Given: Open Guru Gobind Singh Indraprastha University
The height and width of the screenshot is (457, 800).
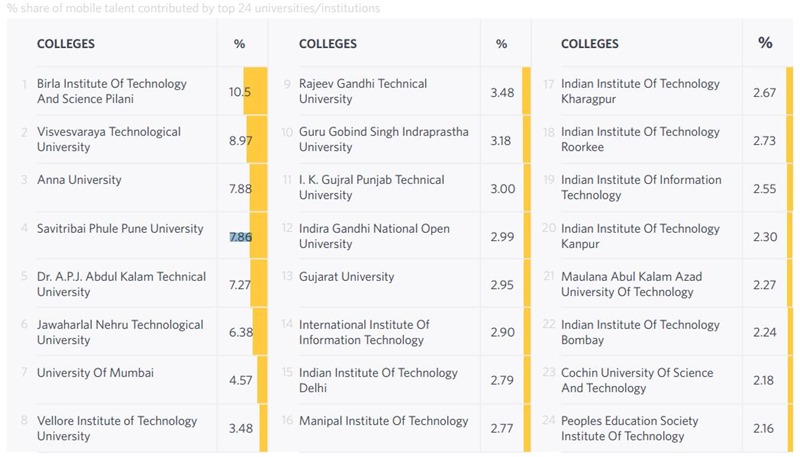Looking at the screenshot, I should [x=383, y=139].
